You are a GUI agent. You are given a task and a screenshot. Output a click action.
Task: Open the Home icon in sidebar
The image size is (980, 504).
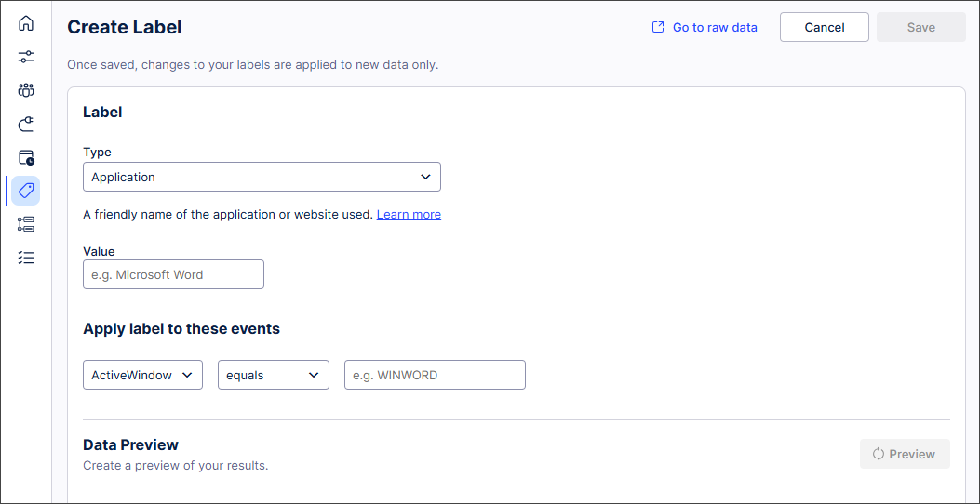pyautogui.click(x=26, y=23)
